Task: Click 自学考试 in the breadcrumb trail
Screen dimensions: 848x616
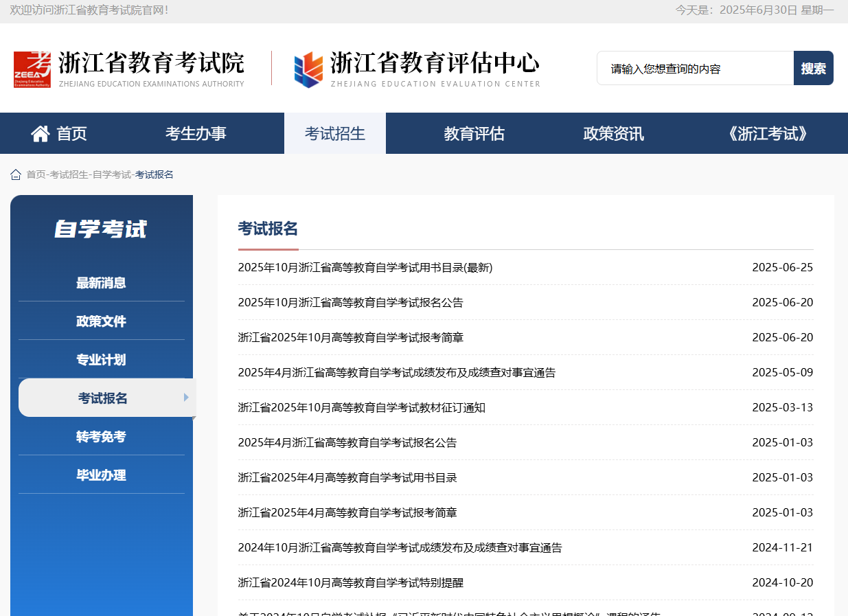Action: tap(111, 174)
